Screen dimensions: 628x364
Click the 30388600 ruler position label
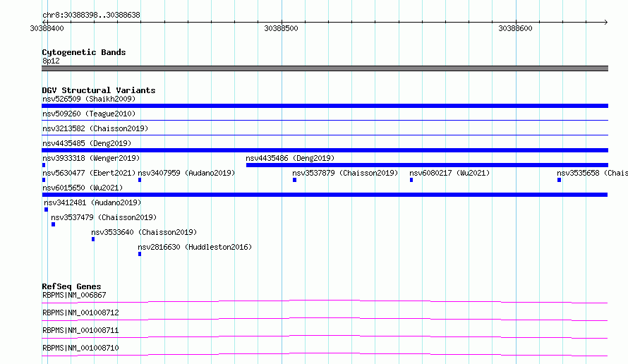point(516,28)
